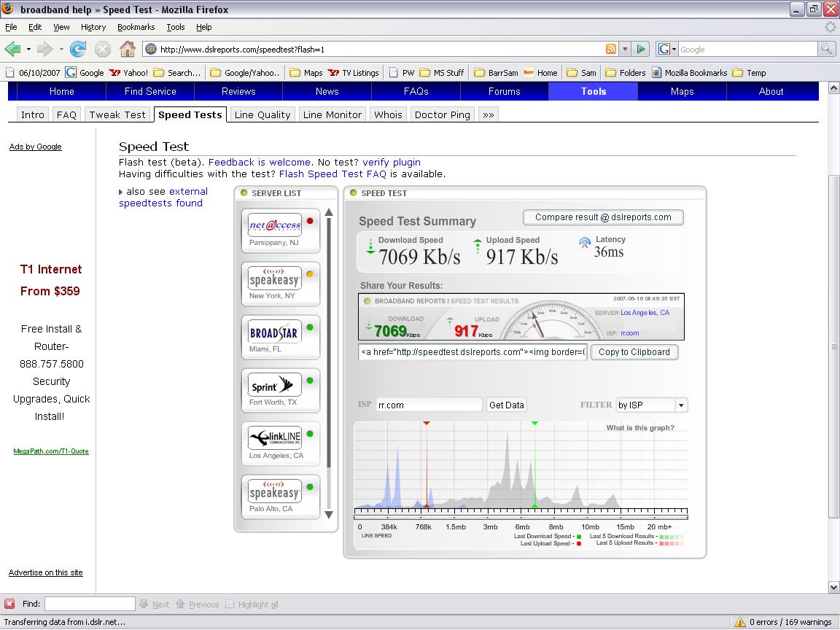Open the Maps bookmarks folder
The height and width of the screenshot is (630, 840).
(306, 73)
